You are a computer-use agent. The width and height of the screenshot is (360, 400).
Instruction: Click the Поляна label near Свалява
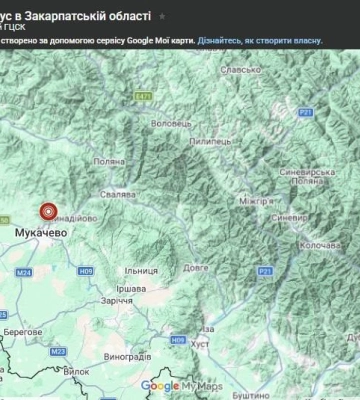tap(109, 162)
